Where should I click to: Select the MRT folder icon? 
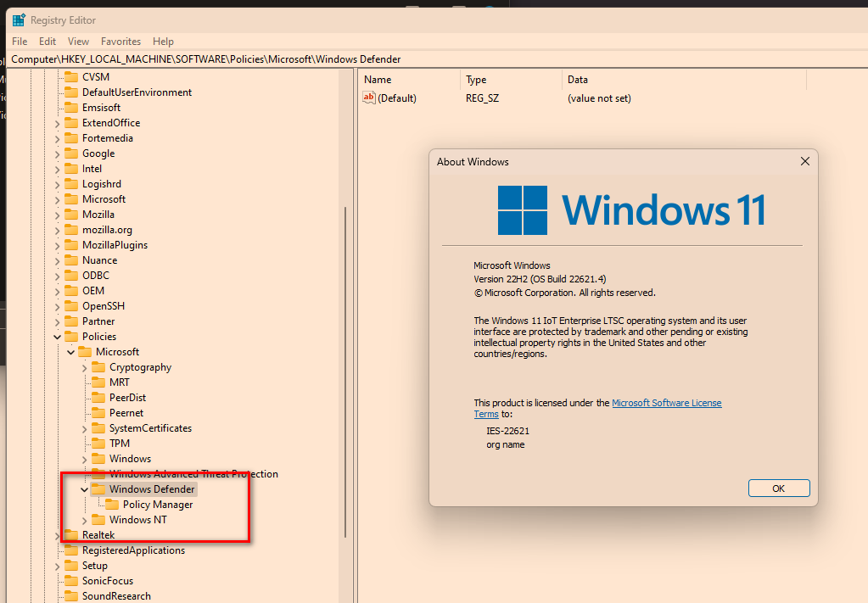98,382
